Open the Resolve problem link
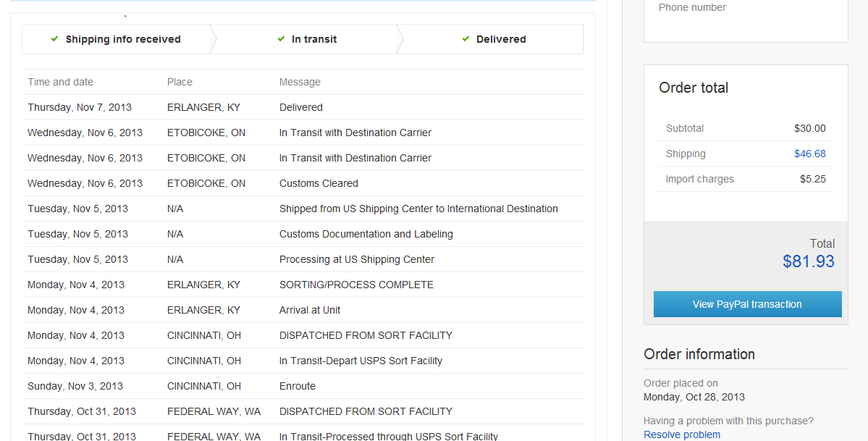Viewport: 868px width, 441px height. (682, 434)
